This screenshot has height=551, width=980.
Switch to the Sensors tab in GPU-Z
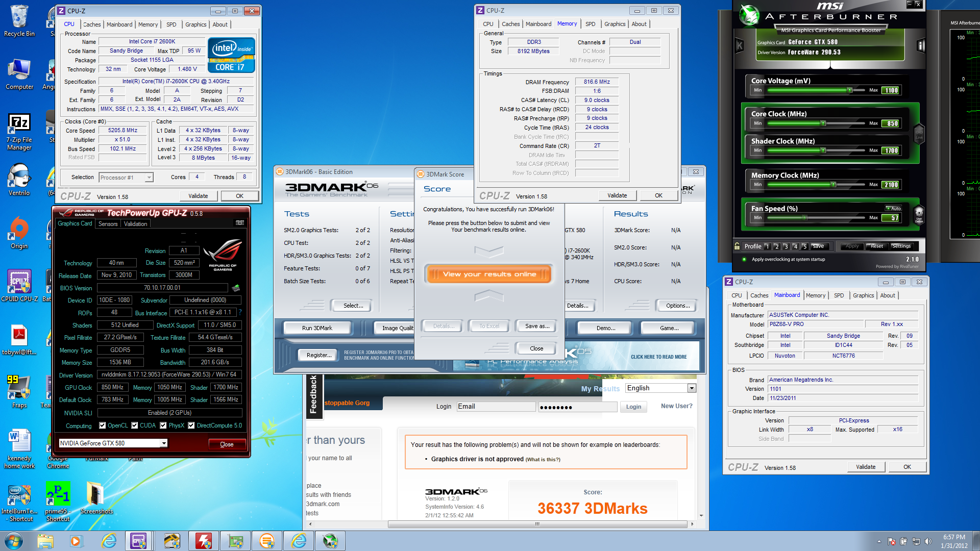click(x=108, y=224)
